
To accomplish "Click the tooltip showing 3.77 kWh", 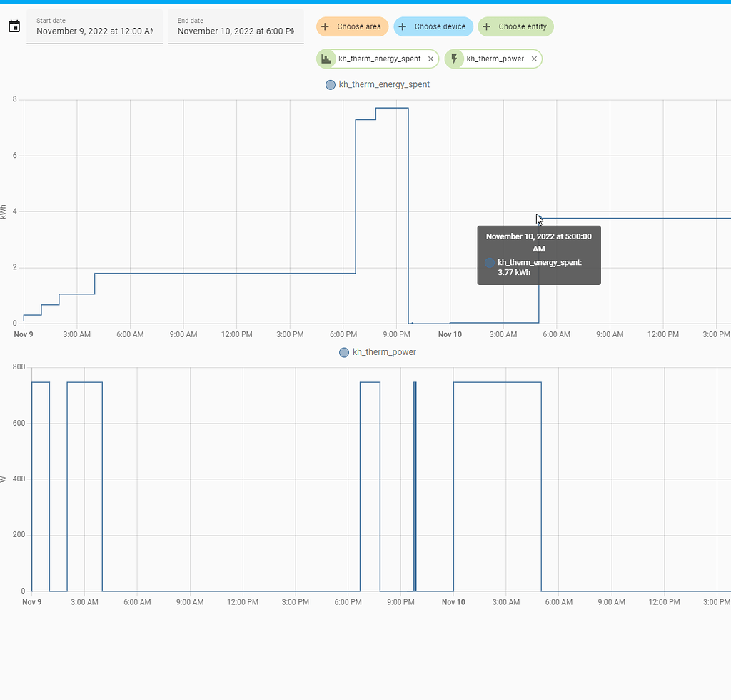I will (539, 255).
